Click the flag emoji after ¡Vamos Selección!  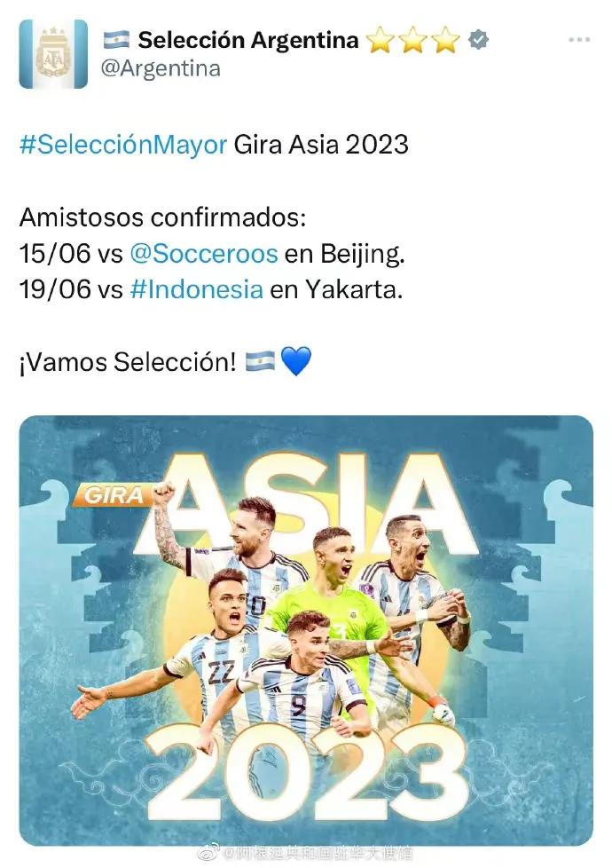261,361
